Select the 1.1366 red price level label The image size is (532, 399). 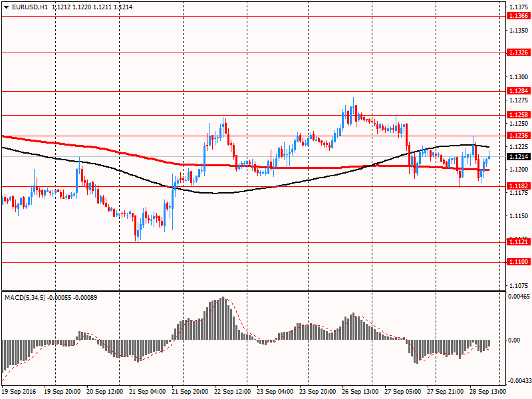[518, 16]
